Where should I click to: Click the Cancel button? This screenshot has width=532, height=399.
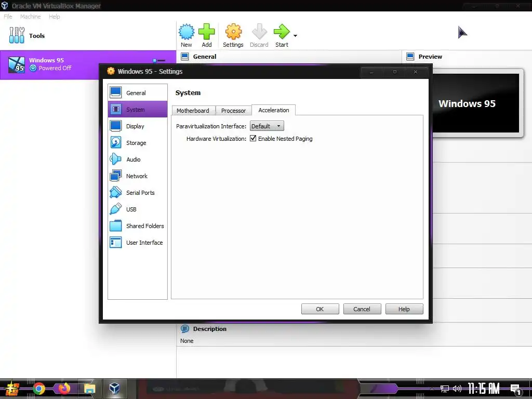(x=362, y=309)
